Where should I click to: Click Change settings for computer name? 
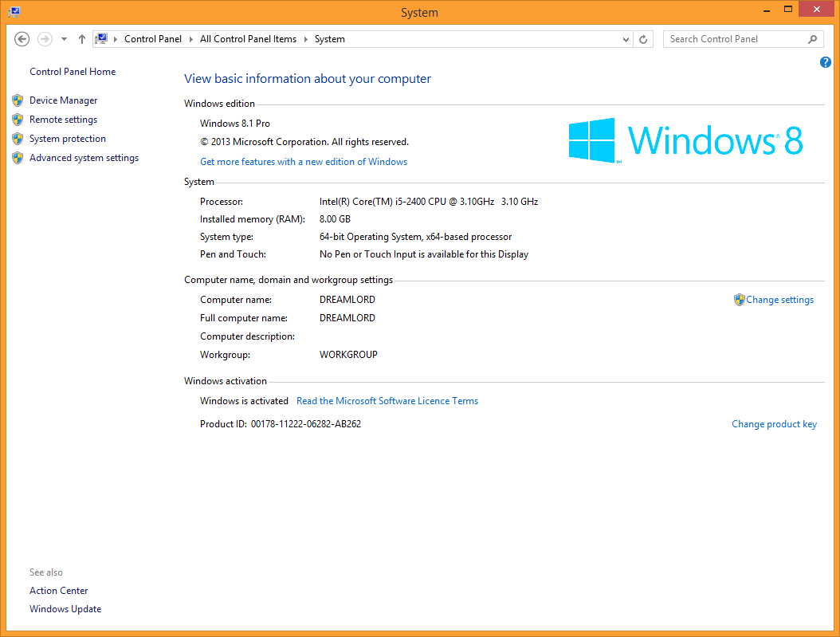[x=779, y=300]
